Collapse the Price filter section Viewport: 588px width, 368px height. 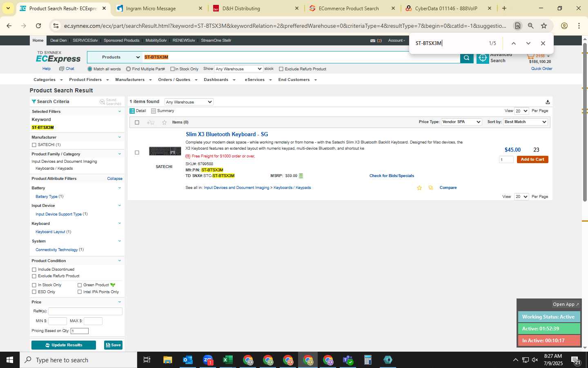pyautogui.click(x=119, y=302)
